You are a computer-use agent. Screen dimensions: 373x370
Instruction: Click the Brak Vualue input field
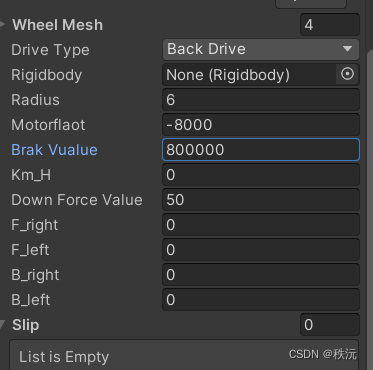[x=261, y=149]
